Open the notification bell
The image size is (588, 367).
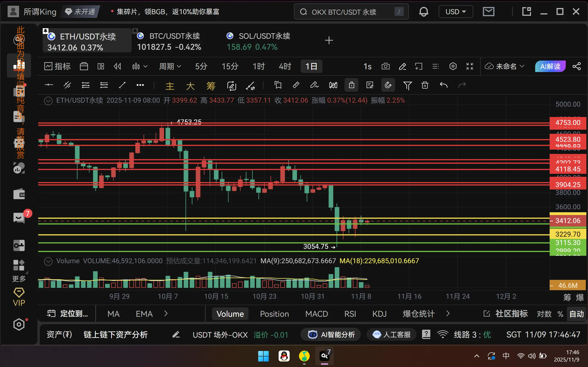click(424, 12)
